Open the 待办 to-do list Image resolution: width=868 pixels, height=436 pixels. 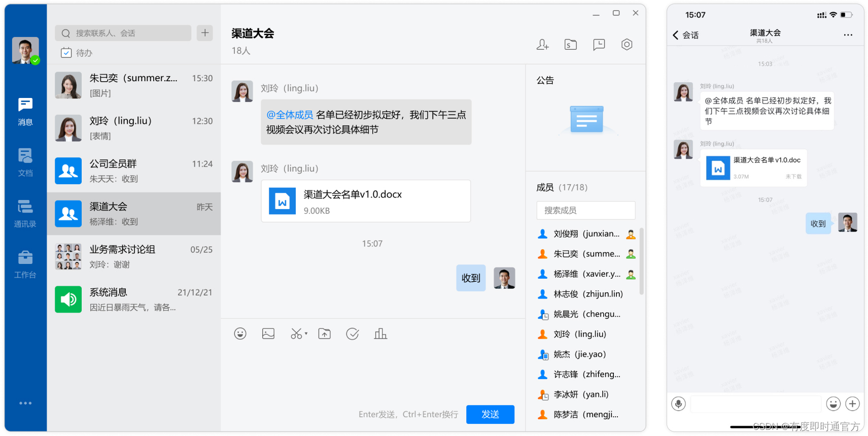coord(77,53)
